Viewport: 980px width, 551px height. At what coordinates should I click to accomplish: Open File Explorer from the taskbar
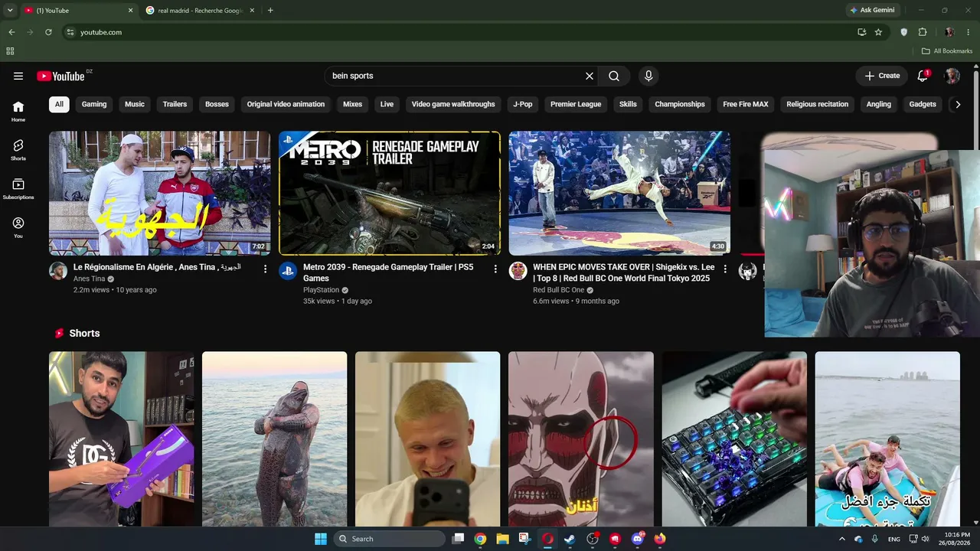pos(502,539)
